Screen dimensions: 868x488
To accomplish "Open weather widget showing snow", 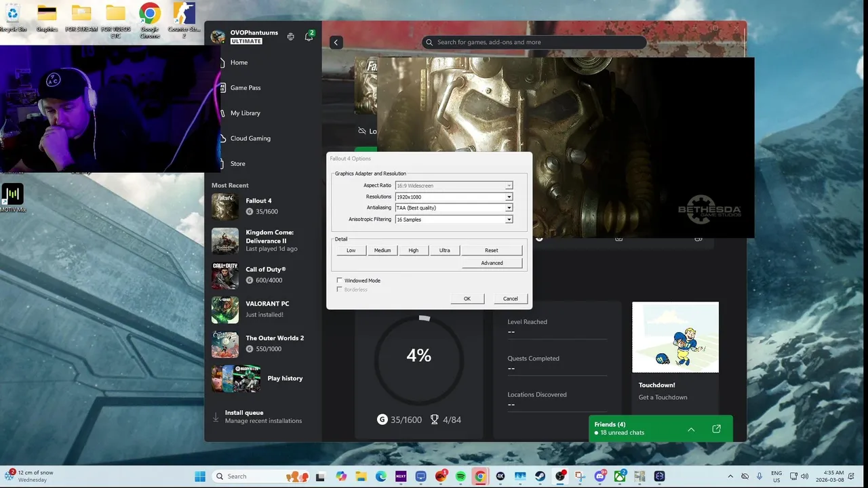I will pyautogui.click(x=29, y=476).
